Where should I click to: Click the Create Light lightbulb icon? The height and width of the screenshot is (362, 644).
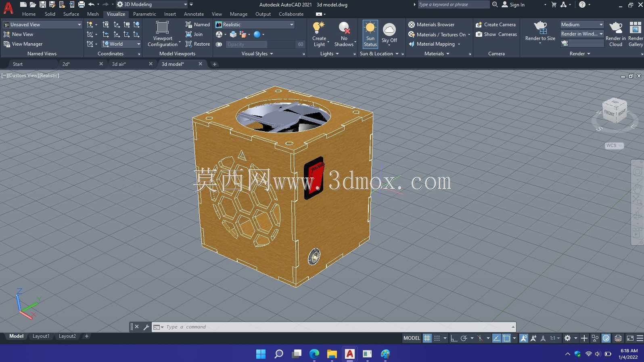click(x=319, y=27)
